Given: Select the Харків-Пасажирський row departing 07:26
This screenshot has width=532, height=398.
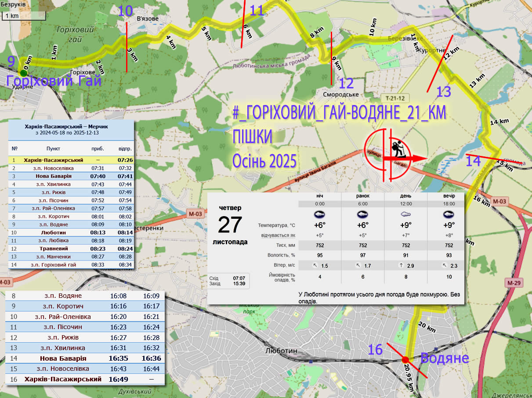Looking at the screenshot, I should (x=72, y=160).
